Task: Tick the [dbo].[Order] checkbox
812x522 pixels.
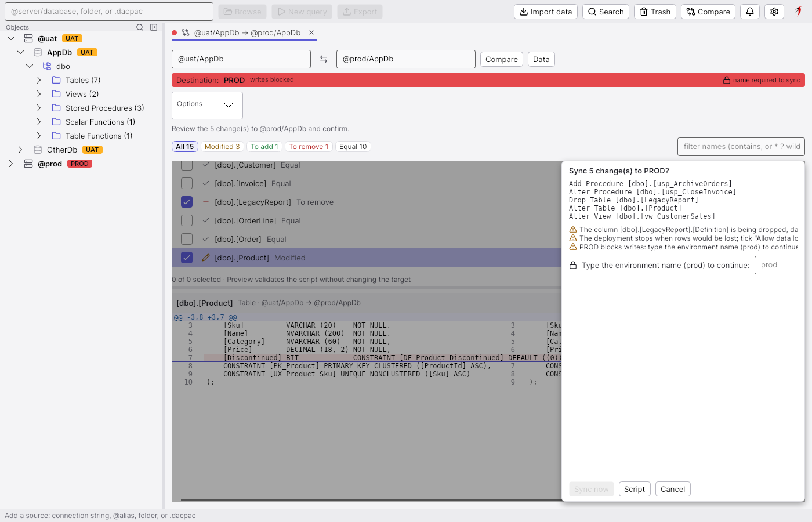Action: 187,239
